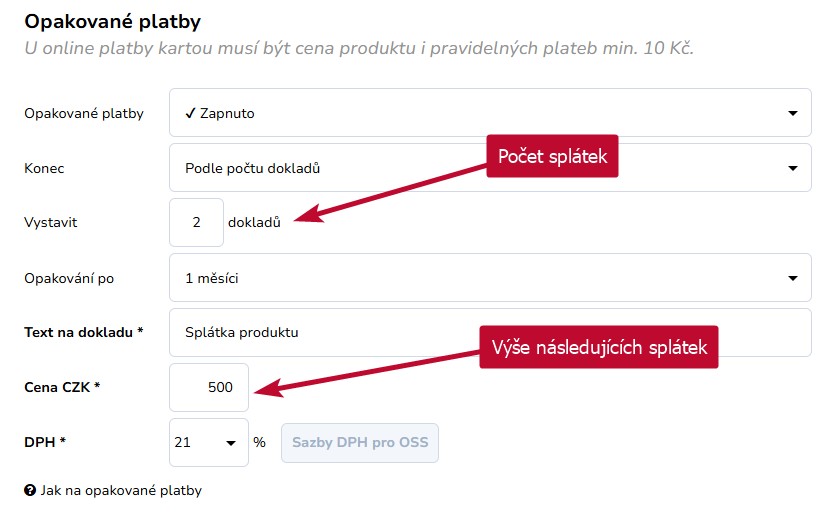This screenshot has height=527, width=837.
Task: Click the Text na dokladu field
Action: coord(490,332)
